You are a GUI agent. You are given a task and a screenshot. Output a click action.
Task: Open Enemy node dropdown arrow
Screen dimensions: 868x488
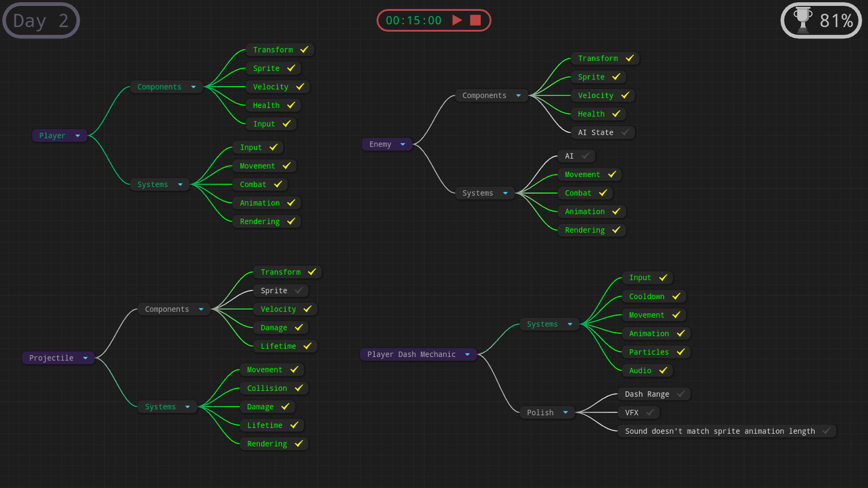point(403,144)
